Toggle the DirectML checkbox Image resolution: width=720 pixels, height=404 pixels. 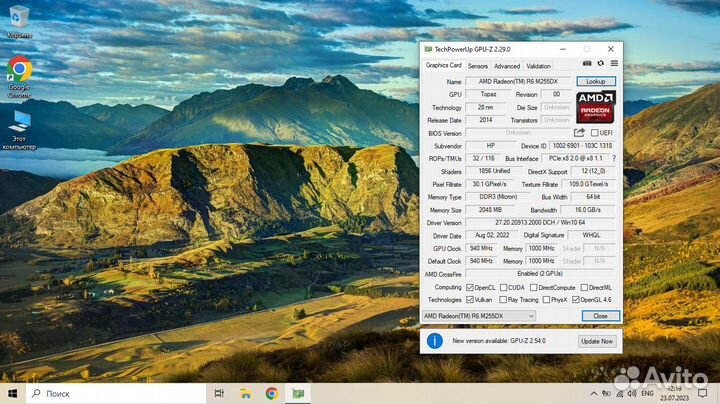(584, 287)
